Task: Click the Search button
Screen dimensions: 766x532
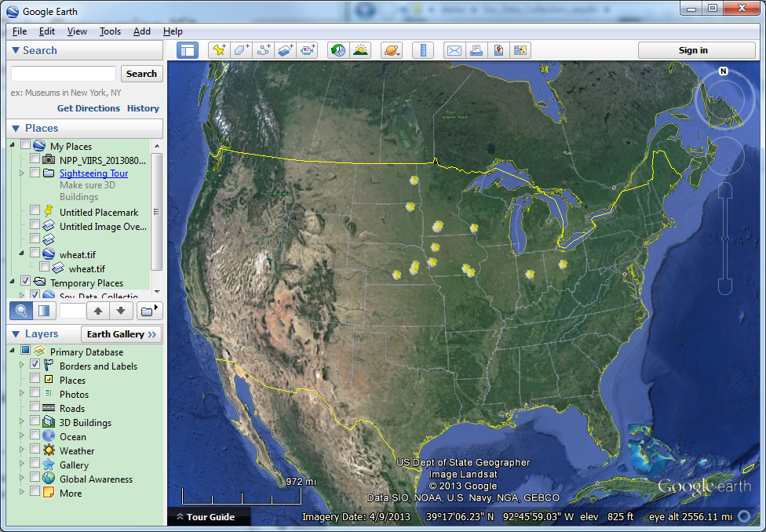Action: tap(142, 74)
